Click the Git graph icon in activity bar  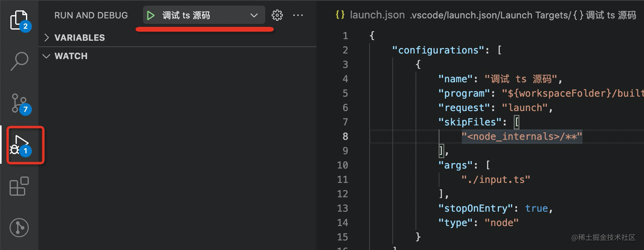pos(19,228)
